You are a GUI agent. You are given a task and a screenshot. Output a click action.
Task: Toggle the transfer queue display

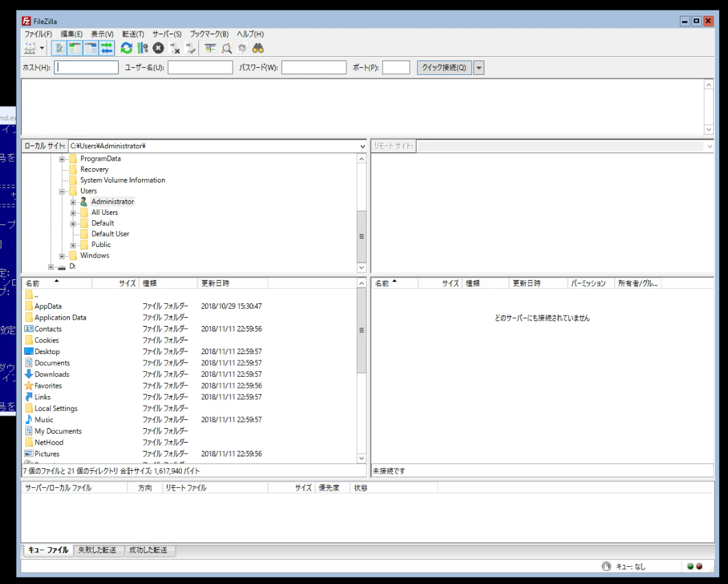coord(107,48)
